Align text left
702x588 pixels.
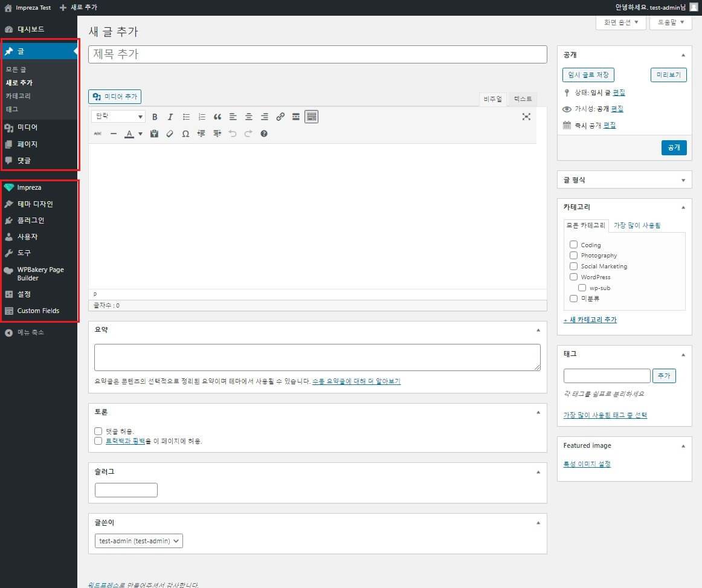[x=233, y=117]
